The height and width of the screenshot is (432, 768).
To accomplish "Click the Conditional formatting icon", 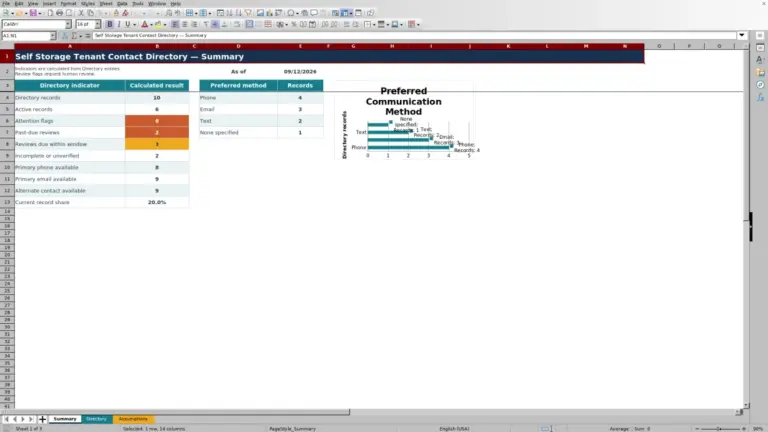I will point(411,24).
